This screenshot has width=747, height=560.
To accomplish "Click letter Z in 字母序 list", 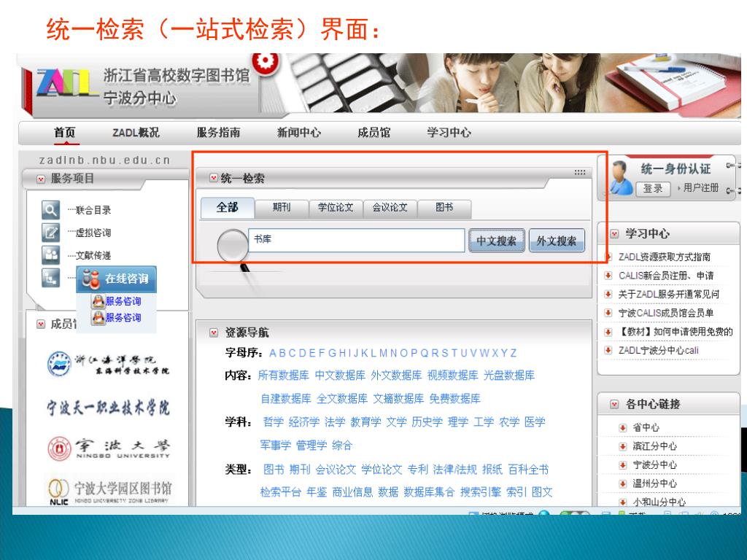I will pyautogui.click(x=513, y=354).
